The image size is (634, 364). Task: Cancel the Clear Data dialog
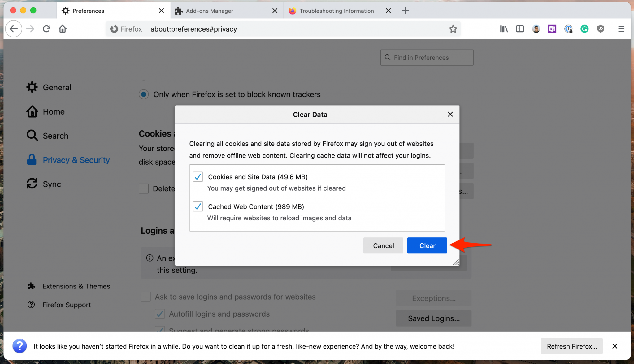(x=383, y=245)
